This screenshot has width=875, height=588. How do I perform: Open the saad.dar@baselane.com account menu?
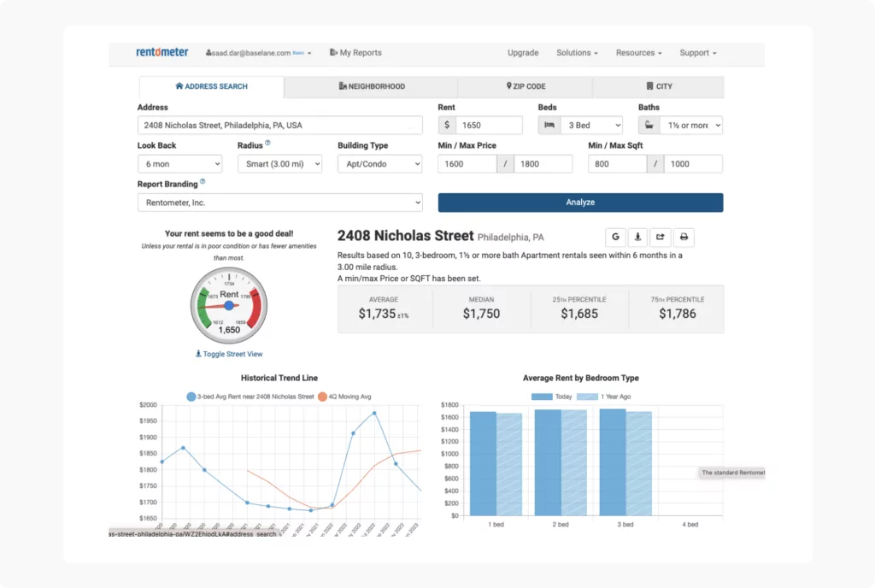point(258,53)
